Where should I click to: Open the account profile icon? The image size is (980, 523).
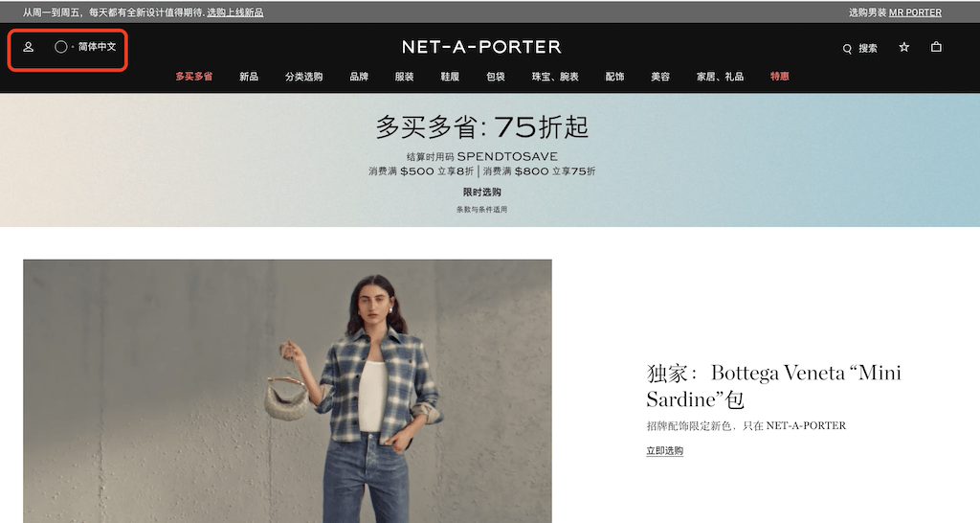pos(28,47)
